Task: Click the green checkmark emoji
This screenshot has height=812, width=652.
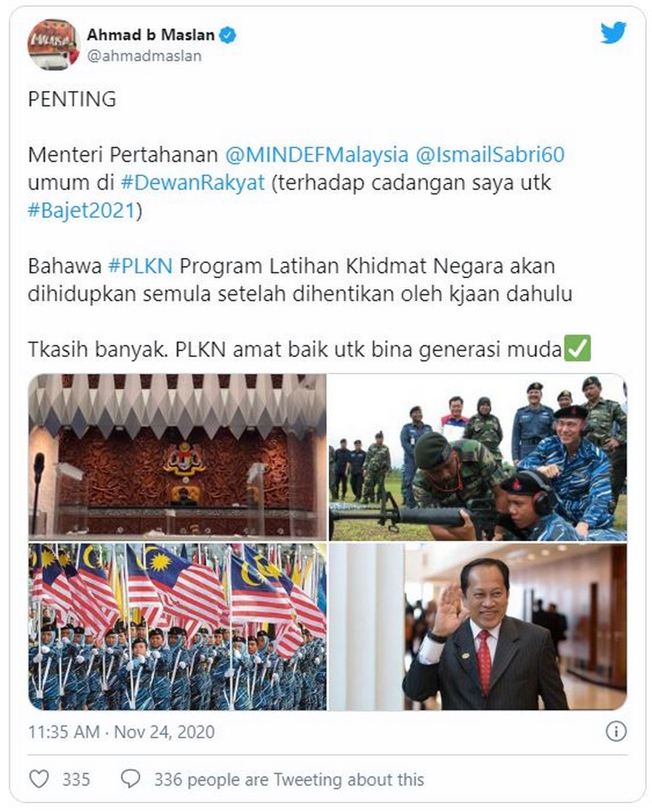Action: [x=578, y=348]
